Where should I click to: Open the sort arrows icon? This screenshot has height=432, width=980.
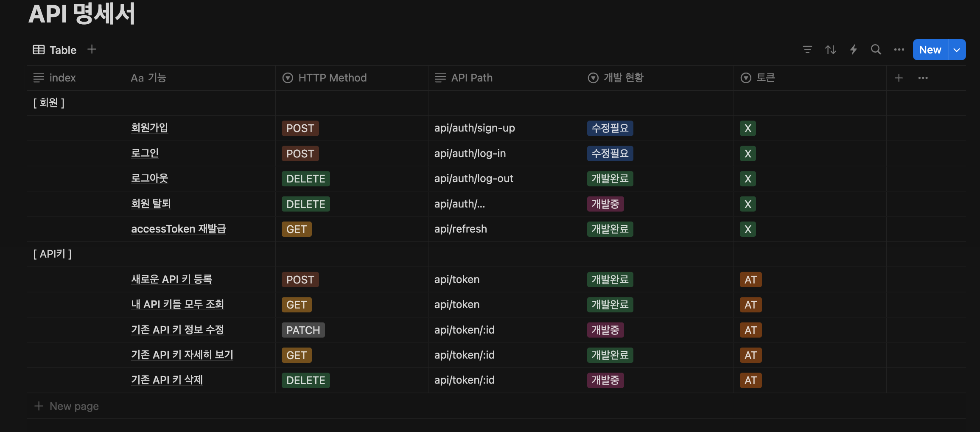[830, 50]
